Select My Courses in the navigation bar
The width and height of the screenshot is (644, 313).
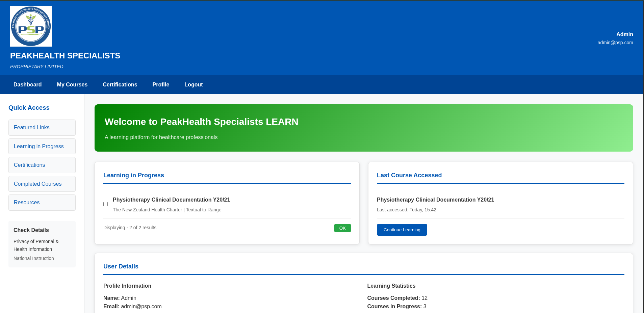(72, 84)
